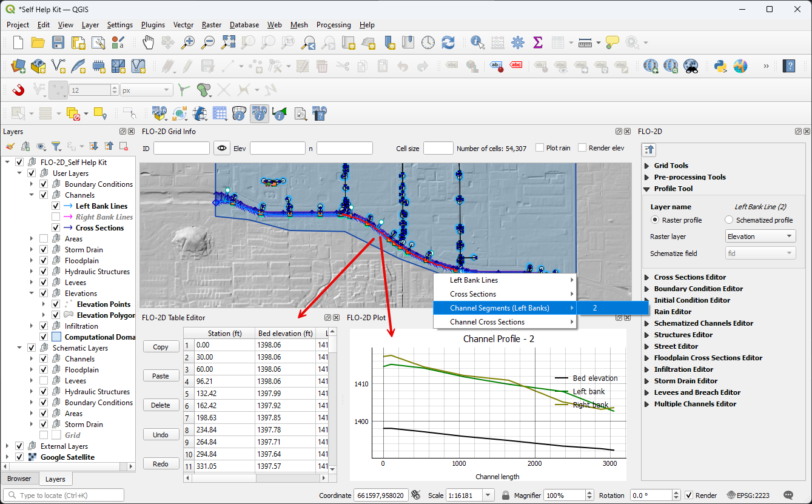This screenshot has height=504, width=812.
Task: Select the Pan Map hand tool
Action: [148, 42]
